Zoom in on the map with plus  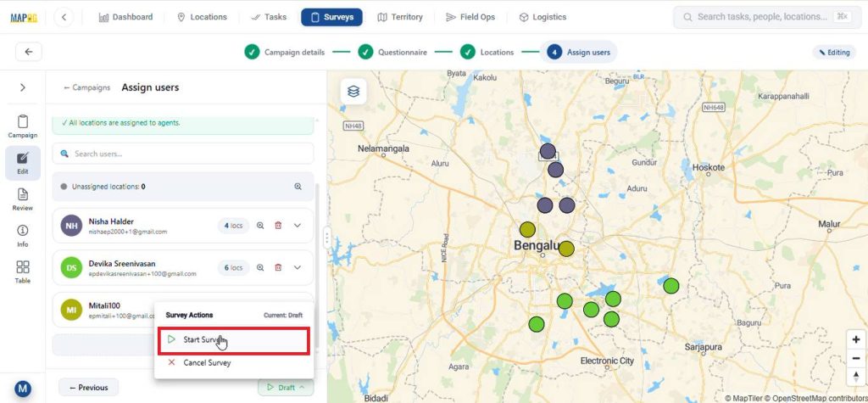click(856, 339)
